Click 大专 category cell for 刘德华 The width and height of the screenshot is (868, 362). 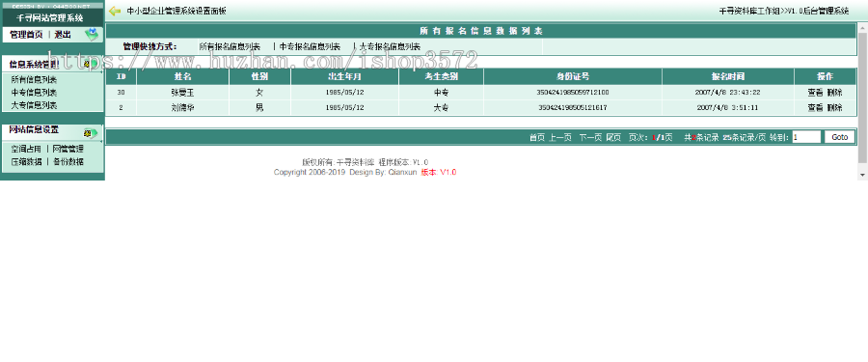click(441, 108)
